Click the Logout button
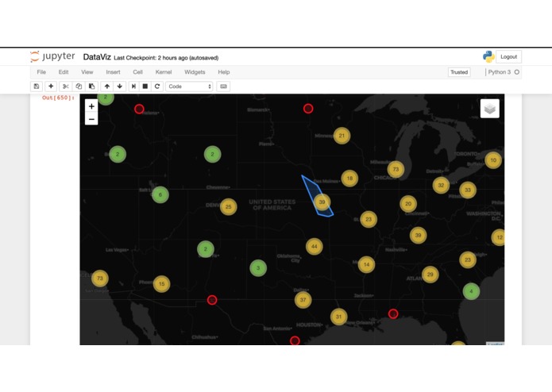 click(508, 56)
